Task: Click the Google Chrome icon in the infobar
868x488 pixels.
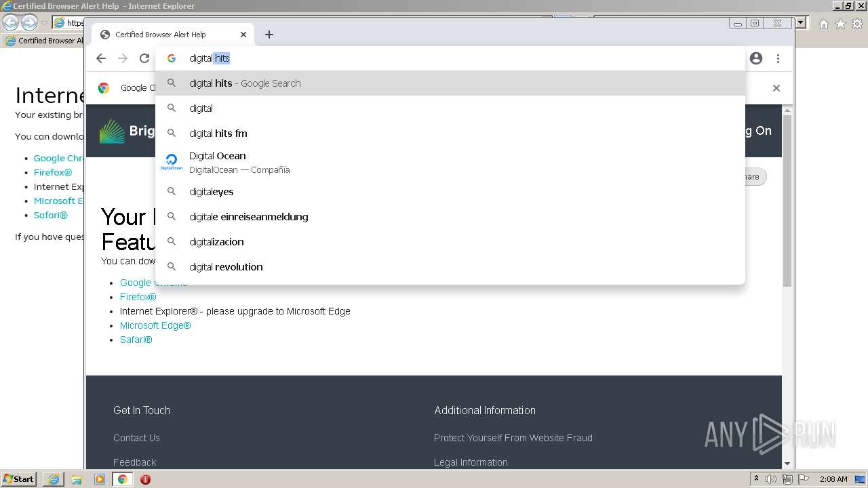Action: [104, 87]
